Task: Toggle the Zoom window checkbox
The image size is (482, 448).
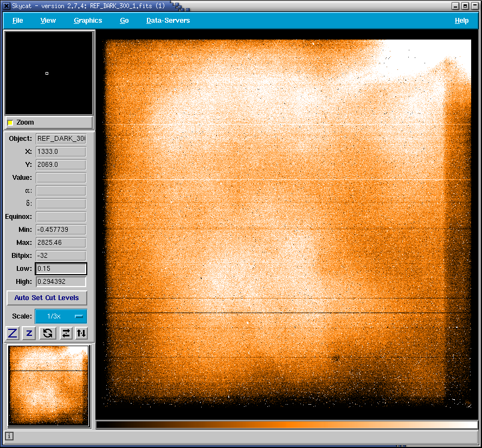Action: 10,122
